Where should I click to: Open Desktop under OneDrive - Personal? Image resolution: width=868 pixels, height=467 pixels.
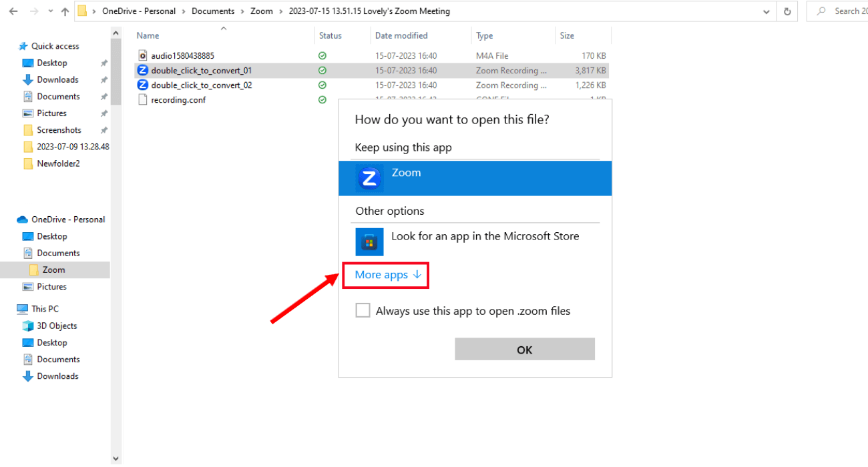52,236
